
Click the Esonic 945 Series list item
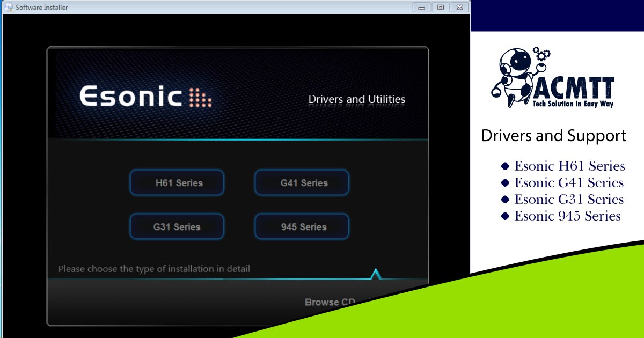pos(561,216)
